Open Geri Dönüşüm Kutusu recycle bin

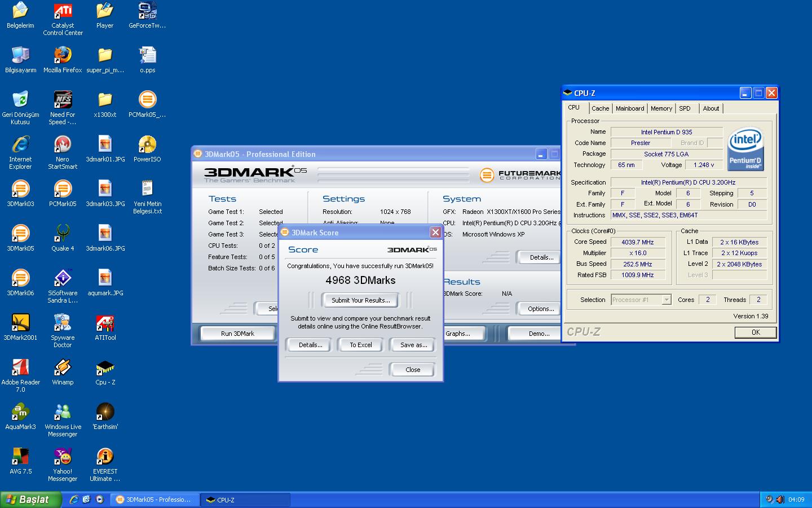pos(20,108)
